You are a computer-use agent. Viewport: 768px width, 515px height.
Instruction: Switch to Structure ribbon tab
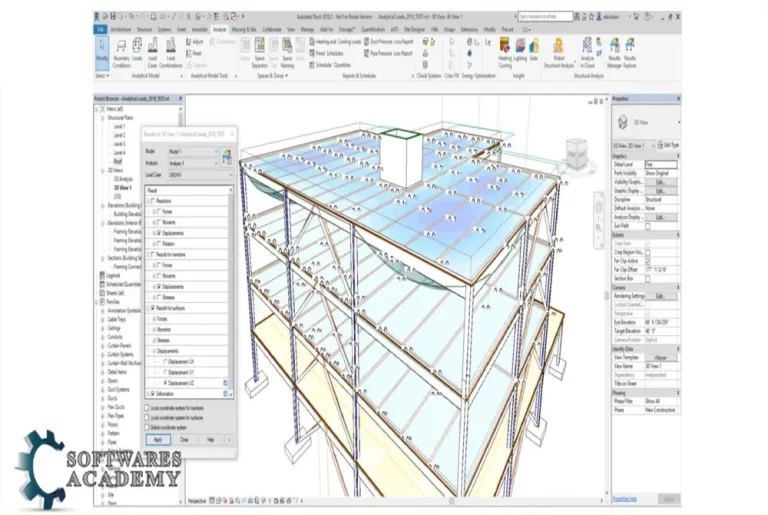[144, 29]
